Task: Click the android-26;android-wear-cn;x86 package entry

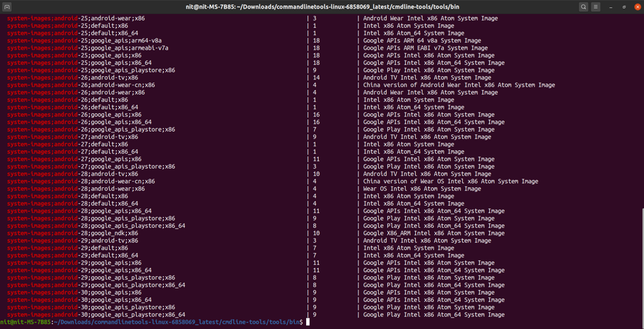Action: pyautogui.click(x=81, y=85)
